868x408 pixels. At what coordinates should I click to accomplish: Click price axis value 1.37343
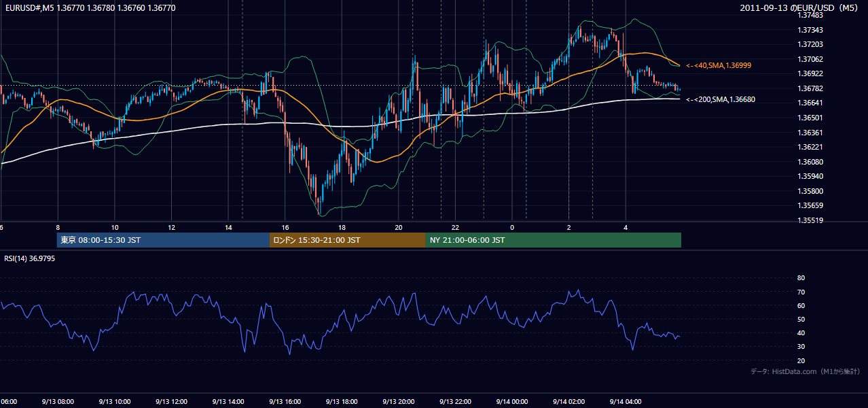[810, 30]
